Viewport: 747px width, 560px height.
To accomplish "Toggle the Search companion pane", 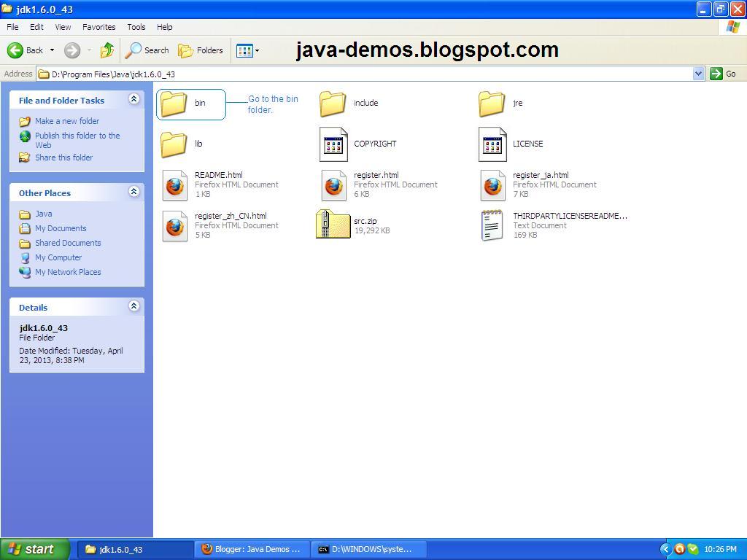I will point(148,50).
